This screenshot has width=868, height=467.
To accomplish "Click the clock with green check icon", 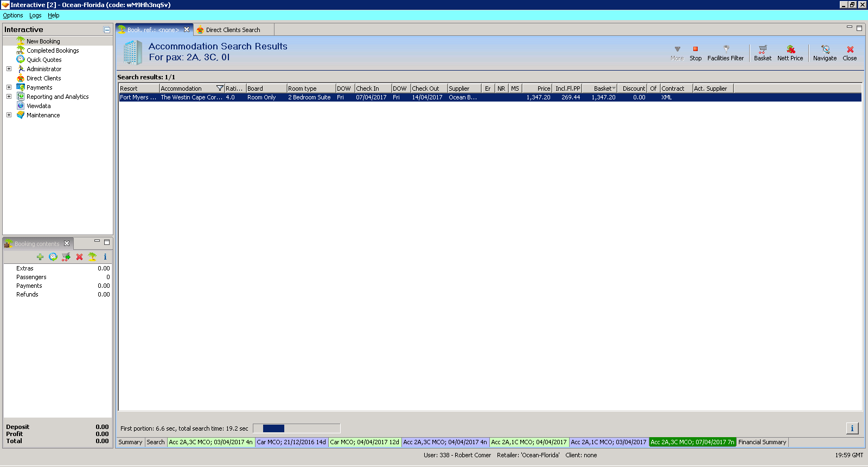I will [x=53, y=257].
